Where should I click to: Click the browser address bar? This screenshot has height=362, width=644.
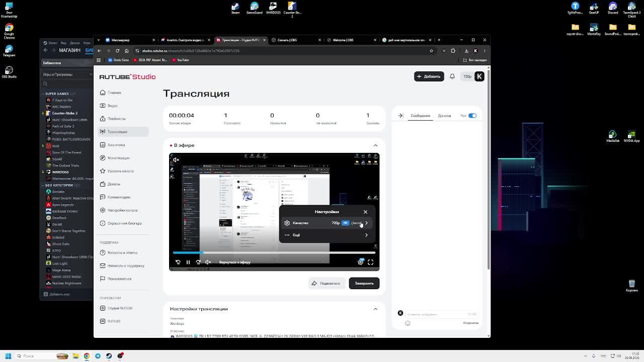[x=282, y=51]
